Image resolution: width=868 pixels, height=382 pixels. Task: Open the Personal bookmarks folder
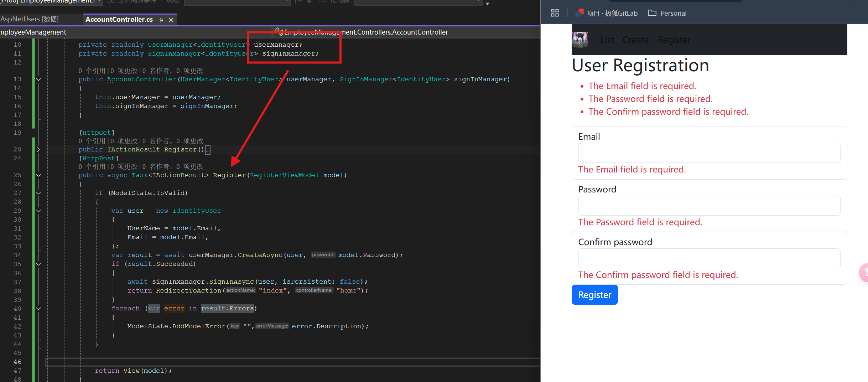click(667, 13)
